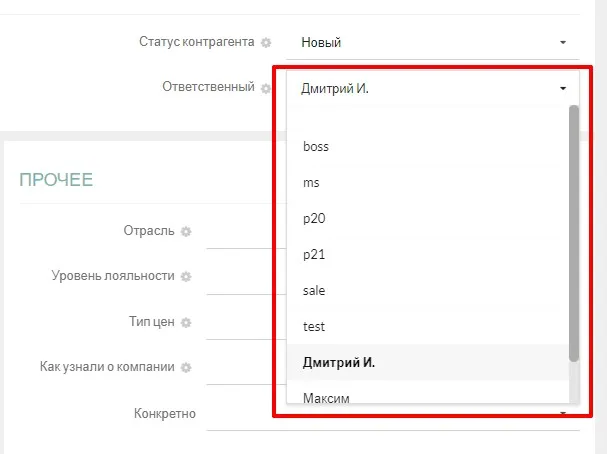Image resolution: width=607 pixels, height=454 pixels.
Task: Click the dropdown list vertical scrollbar
Action: pyautogui.click(x=573, y=232)
